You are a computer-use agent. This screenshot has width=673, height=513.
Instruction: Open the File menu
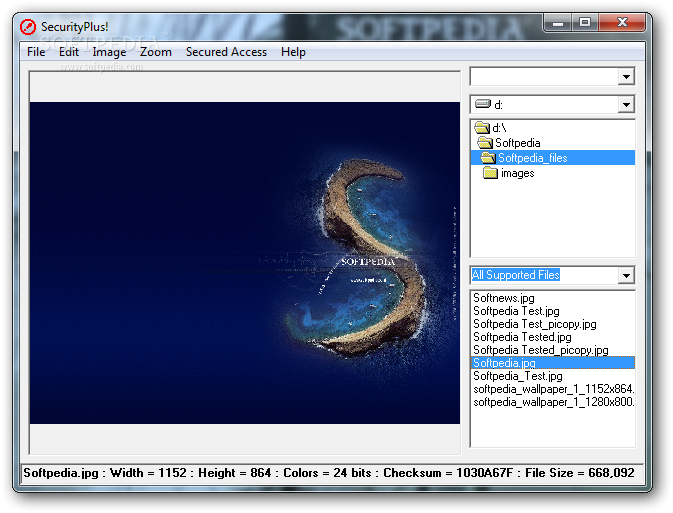(x=36, y=52)
